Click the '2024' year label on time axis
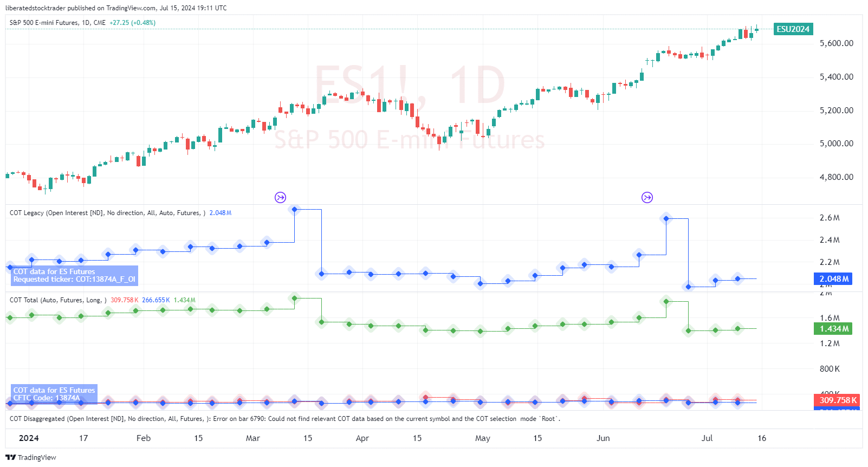Image resolution: width=868 pixels, height=467 pixels. [29, 438]
